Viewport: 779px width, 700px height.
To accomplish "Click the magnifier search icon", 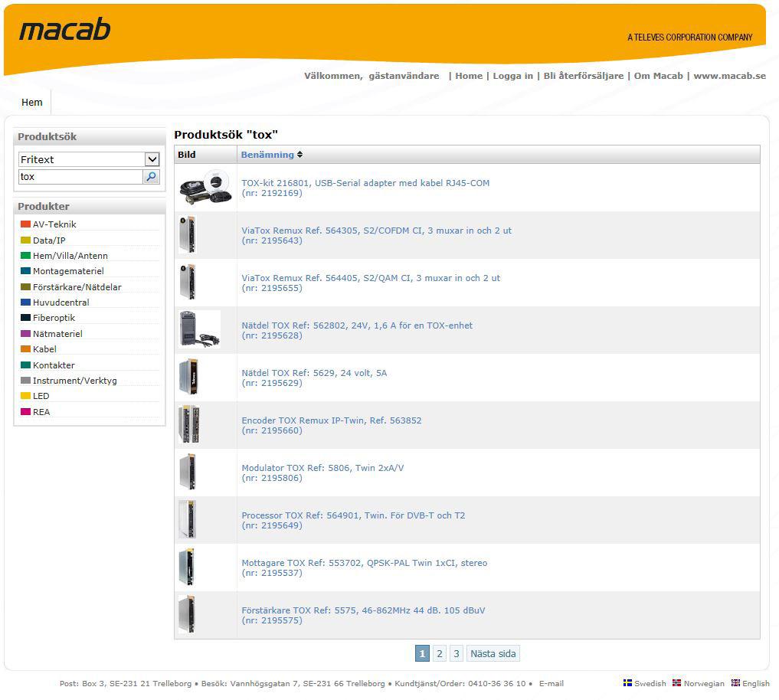I will tap(151, 177).
